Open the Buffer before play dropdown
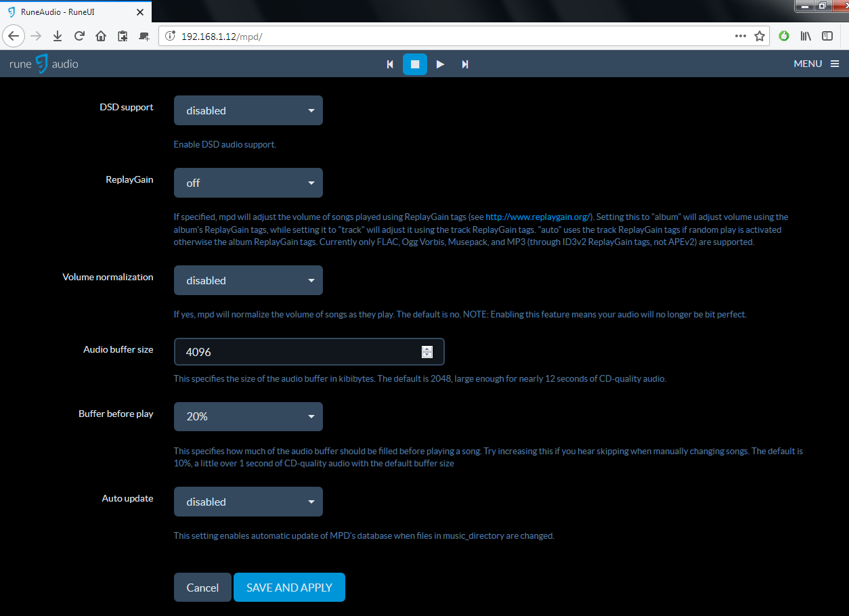 [248, 416]
